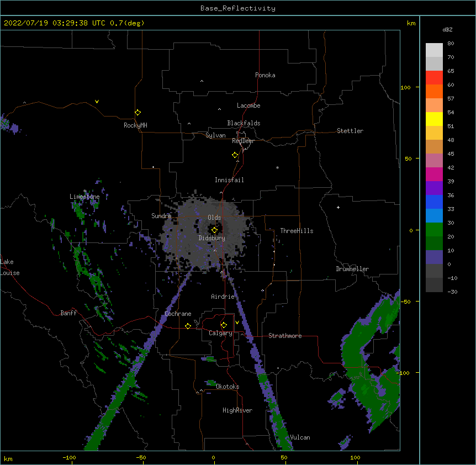Click the white plus marker west of Stettler region
Viewport: 476px width, 465px height.
click(x=338, y=207)
